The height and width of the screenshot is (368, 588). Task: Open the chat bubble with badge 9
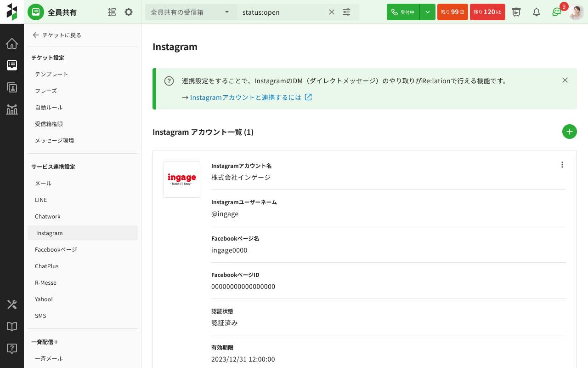point(557,12)
